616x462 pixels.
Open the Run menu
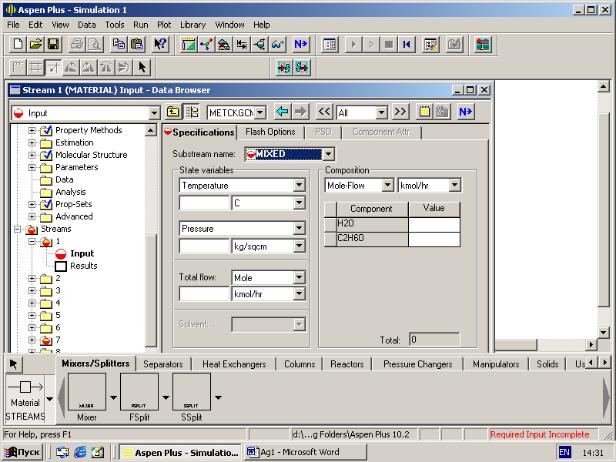click(x=141, y=25)
